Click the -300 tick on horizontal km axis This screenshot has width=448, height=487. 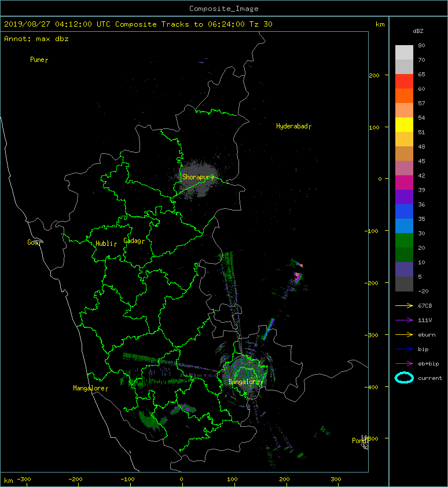click(24, 479)
